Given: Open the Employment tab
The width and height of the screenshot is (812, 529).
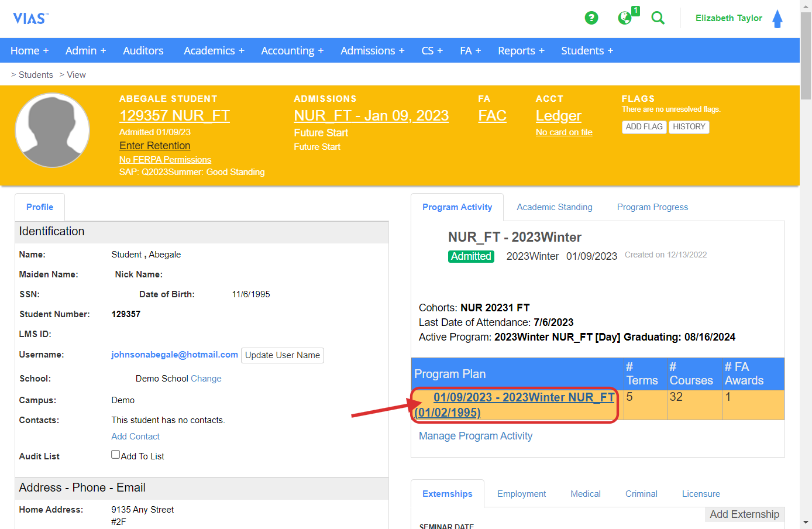Looking at the screenshot, I should (x=521, y=494).
